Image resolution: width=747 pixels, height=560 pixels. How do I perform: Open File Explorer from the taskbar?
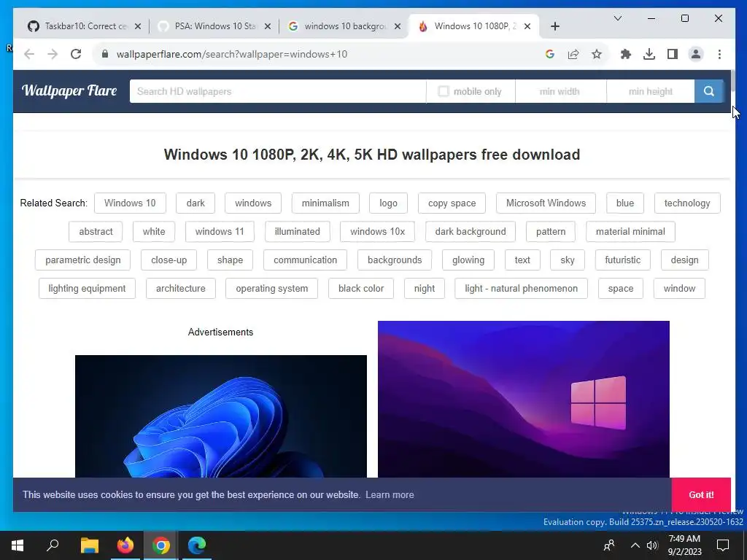89,545
